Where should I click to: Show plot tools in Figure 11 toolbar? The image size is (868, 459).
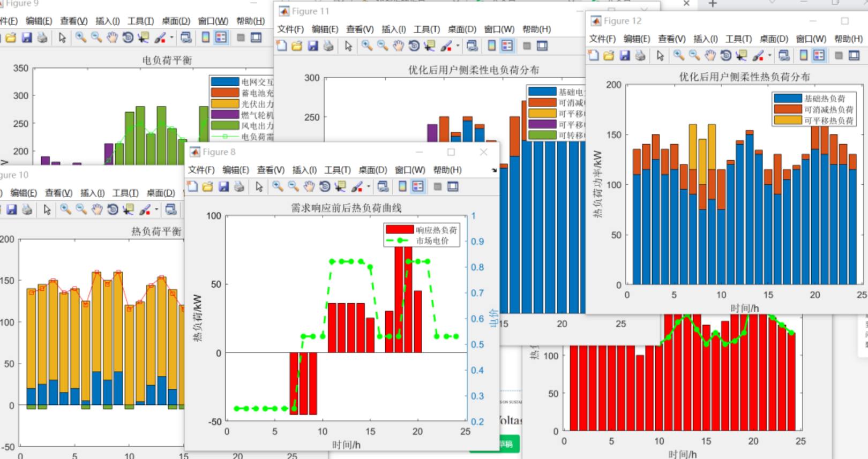pos(542,46)
